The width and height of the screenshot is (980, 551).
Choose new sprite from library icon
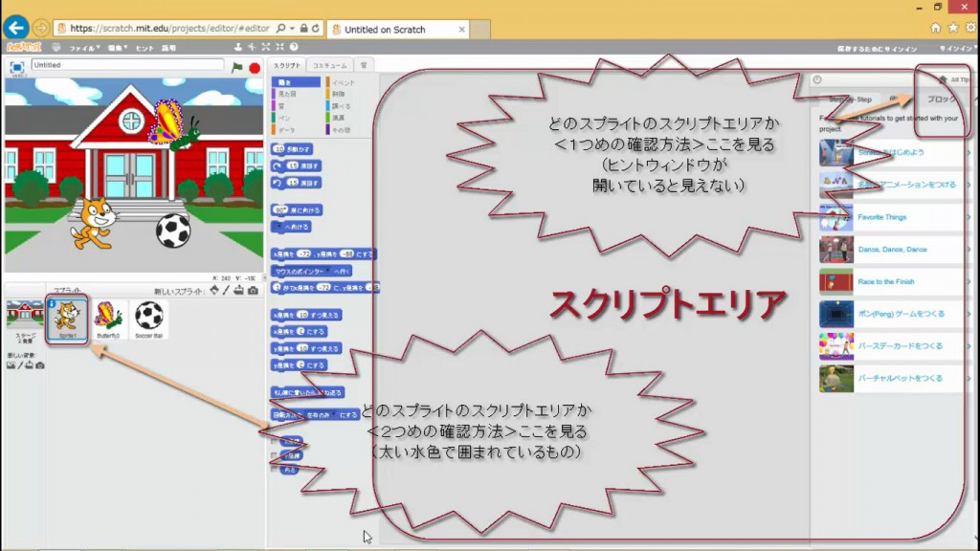[x=214, y=291]
